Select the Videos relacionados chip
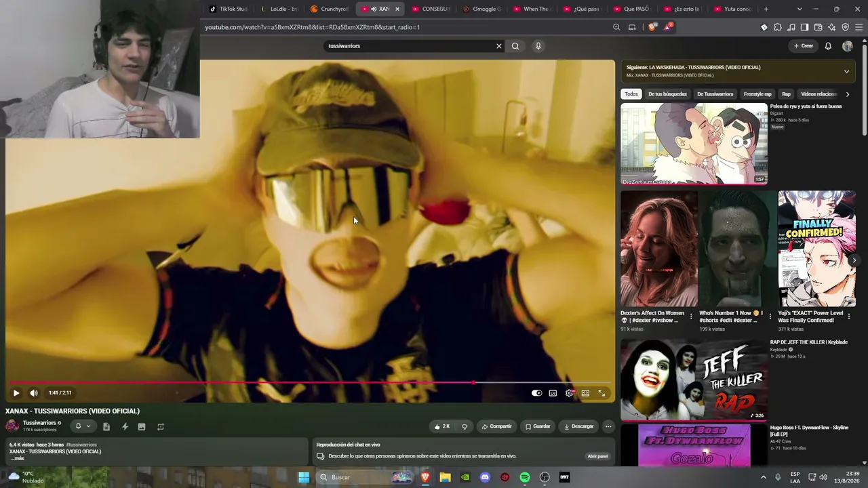The width and height of the screenshot is (868, 488). pos(818,94)
